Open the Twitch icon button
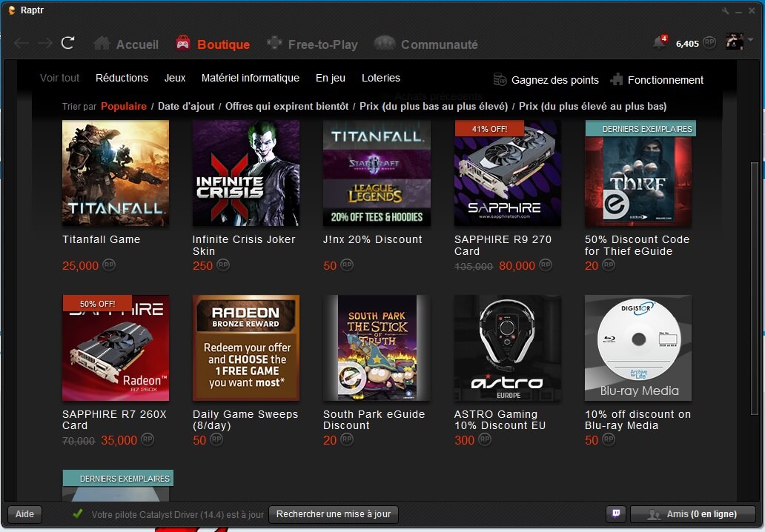 click(615, 514)
